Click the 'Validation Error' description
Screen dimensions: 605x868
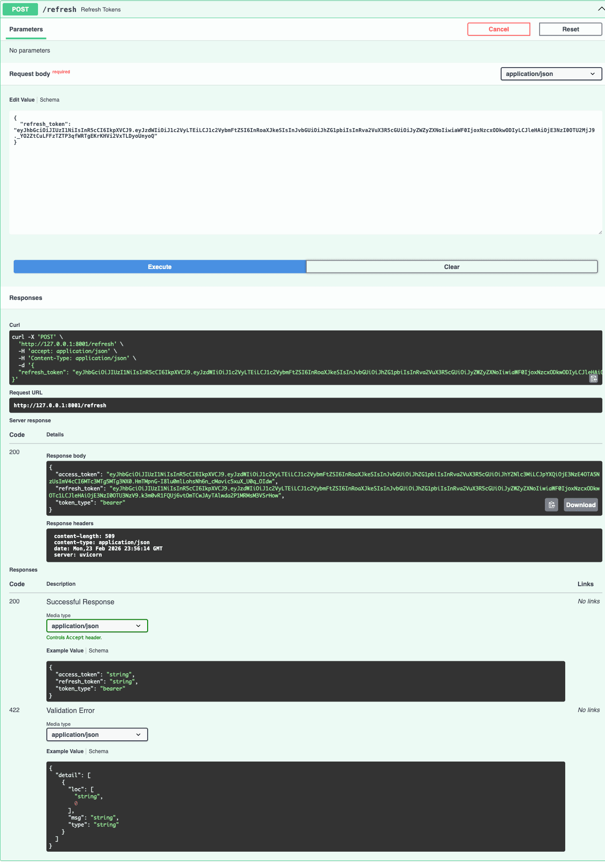pyautogui.click(x=71, y=710)
